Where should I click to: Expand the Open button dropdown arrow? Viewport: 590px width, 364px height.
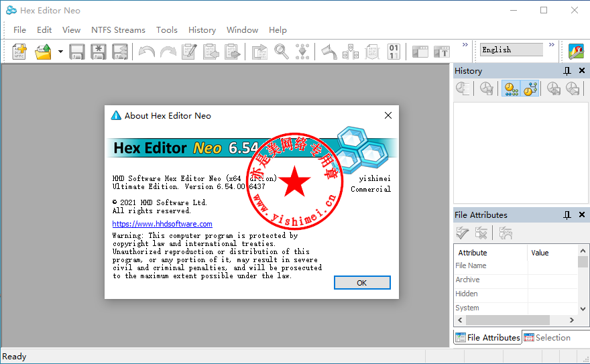coord(60,52)
